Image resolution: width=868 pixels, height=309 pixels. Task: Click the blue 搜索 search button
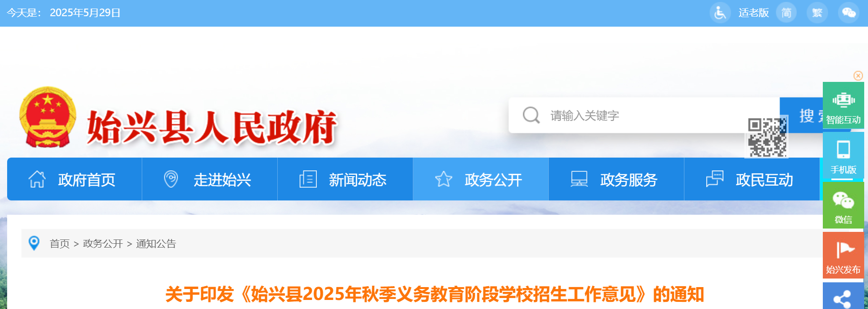click(801, 115)
